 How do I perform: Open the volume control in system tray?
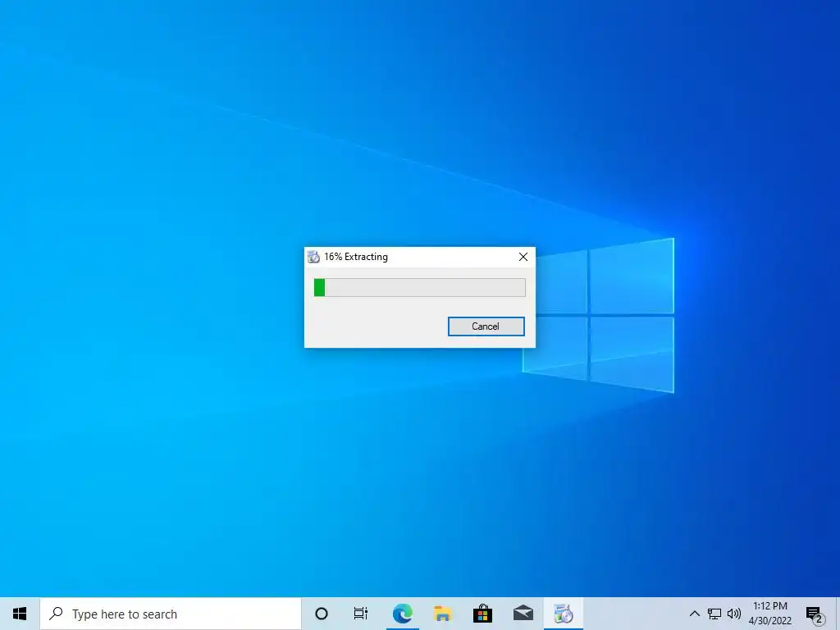[734, 614]
